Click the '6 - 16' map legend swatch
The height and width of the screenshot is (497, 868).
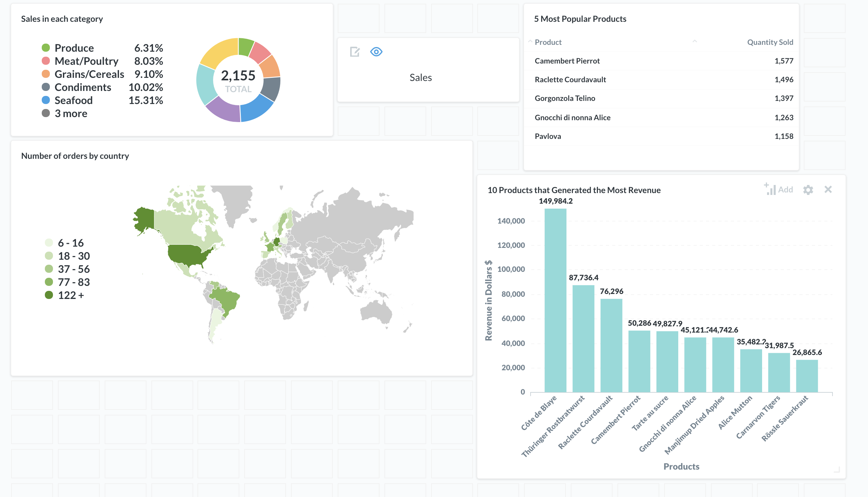pos(49,243)
